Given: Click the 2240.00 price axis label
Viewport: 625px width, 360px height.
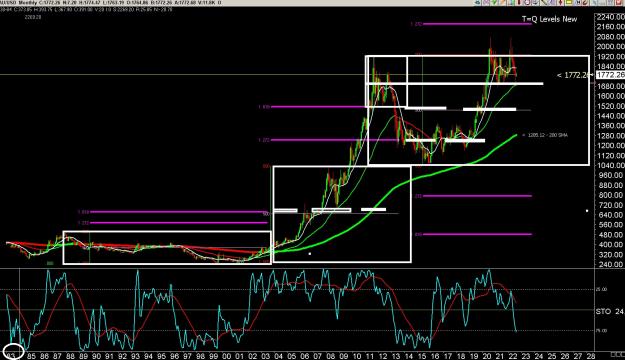Looking at the screenshot, I should [x=611, y=17].
